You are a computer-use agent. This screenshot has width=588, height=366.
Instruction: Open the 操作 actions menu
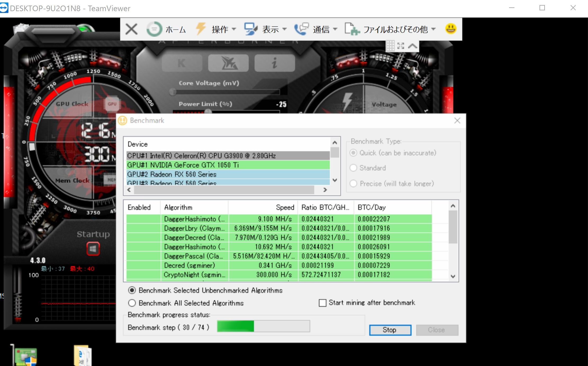point(220,29)
